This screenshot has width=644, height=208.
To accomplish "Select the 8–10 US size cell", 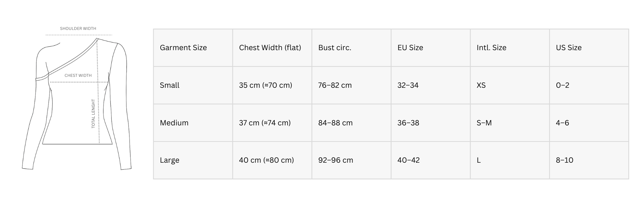I will [564, 160].
